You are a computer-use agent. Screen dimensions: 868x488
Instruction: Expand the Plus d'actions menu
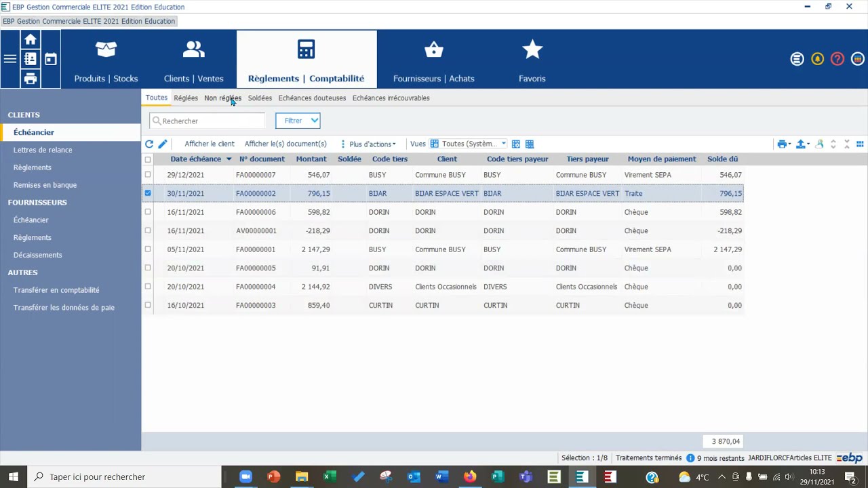click(x=369, y=144)
